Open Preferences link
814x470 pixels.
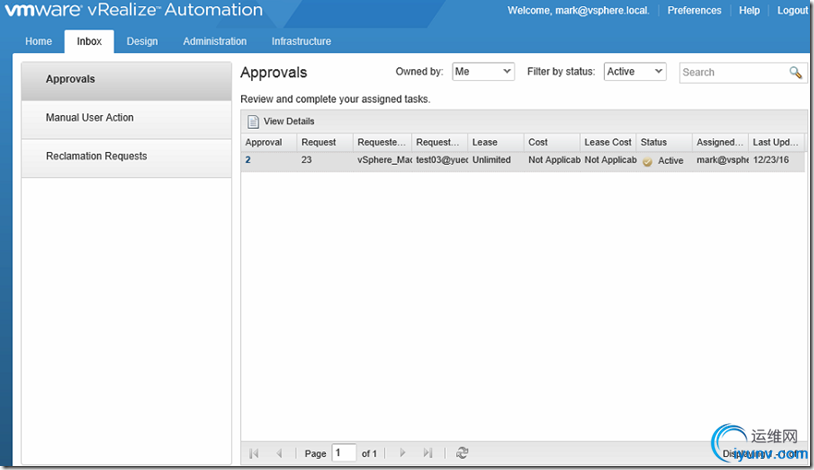coord(694,10)
